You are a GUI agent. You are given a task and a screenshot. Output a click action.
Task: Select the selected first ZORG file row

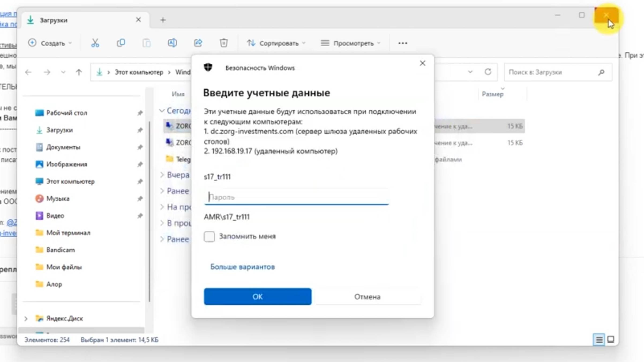(x=344, y=126)
